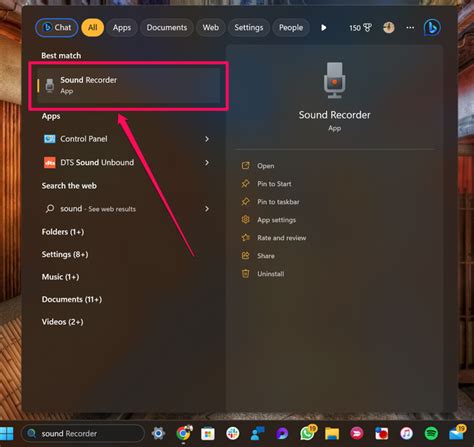Focus the taskbar search box
The width and height of the screenshot is (474, 447).
(x=83, y=434)
